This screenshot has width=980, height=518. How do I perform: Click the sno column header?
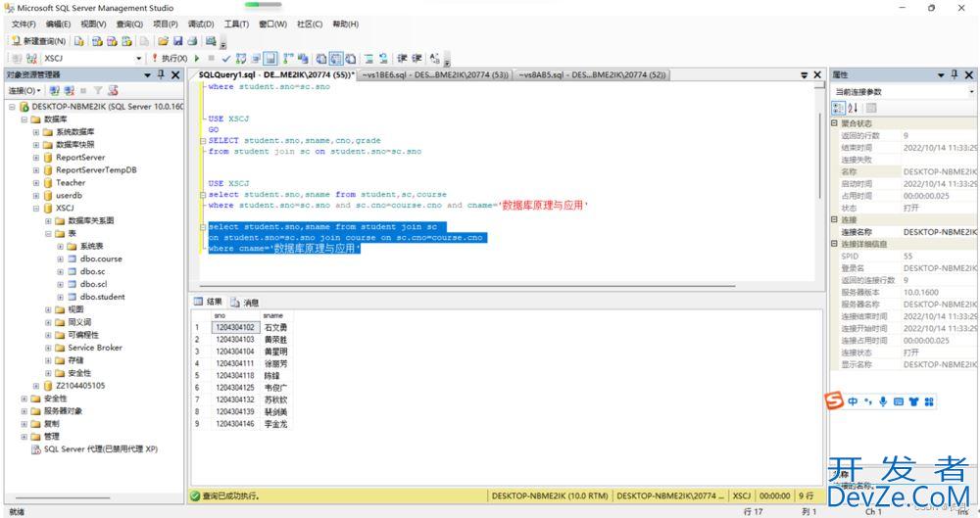tap(235, 315)
